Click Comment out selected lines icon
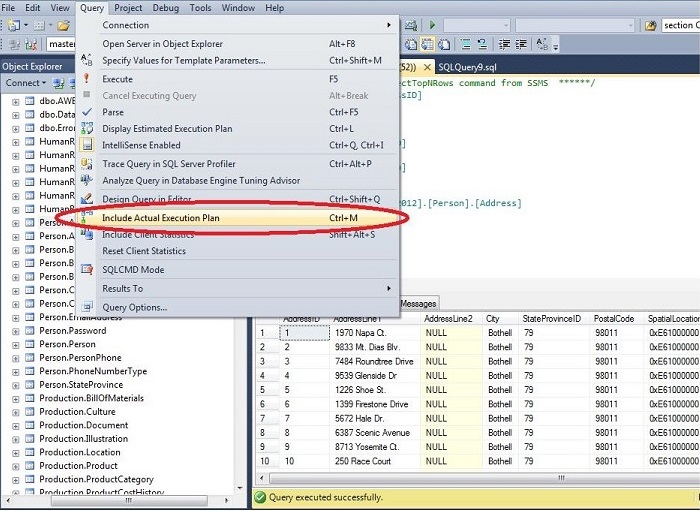The height and width of the screenshot is (511, 700). pyautogui.click(x=465, y=44)
